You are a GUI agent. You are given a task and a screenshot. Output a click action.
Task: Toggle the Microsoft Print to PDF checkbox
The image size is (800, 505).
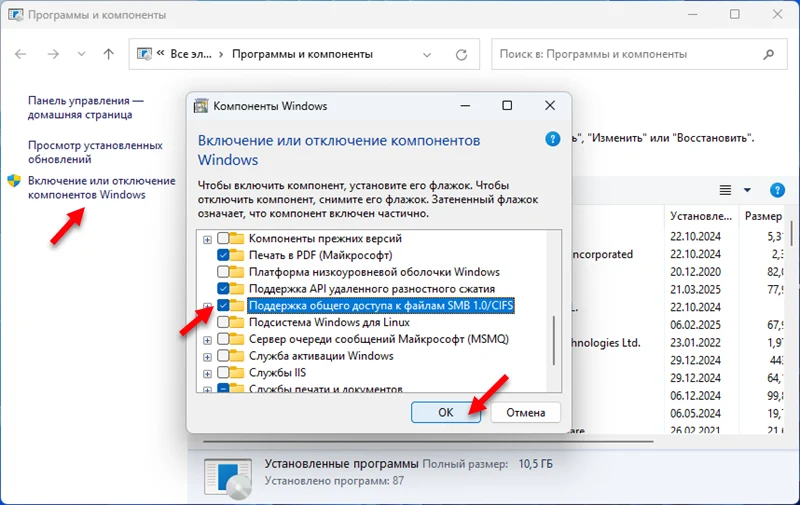(x=223, y=255)
